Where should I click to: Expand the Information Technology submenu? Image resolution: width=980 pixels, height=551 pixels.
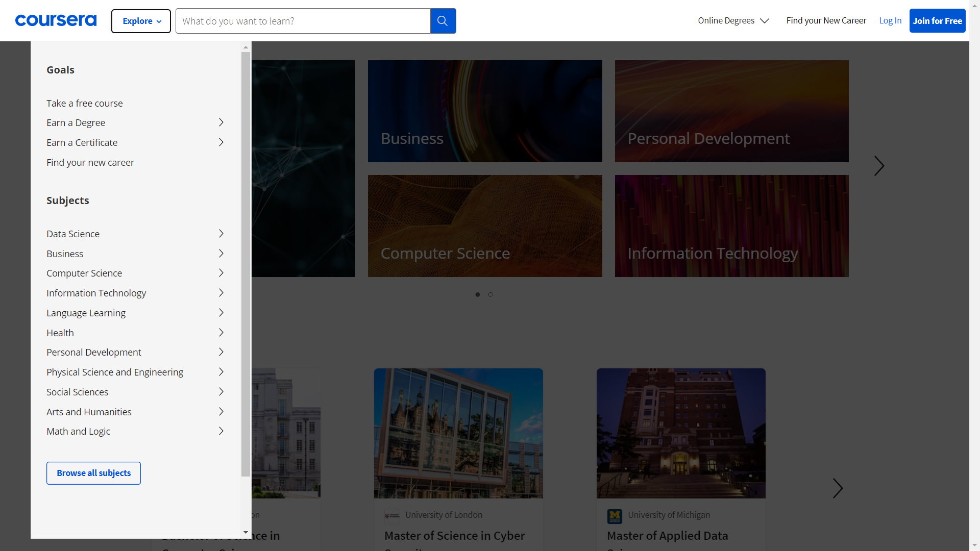135,293
